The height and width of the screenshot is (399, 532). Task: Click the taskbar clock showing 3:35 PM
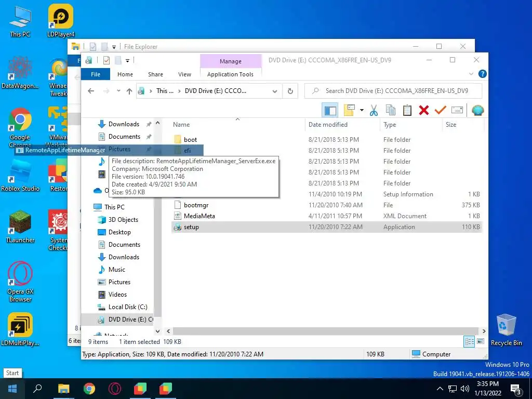[x=488, y=389]
